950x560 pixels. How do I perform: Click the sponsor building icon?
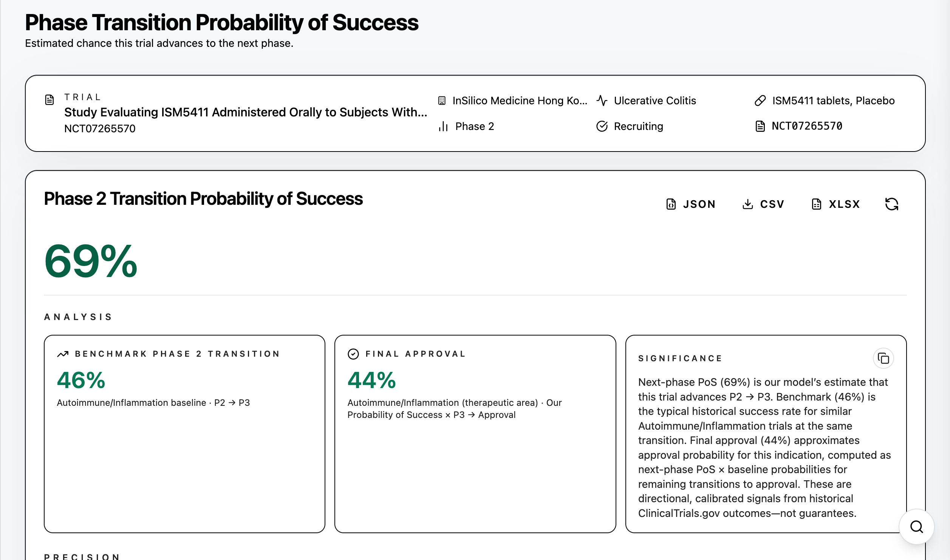(442, 101)
